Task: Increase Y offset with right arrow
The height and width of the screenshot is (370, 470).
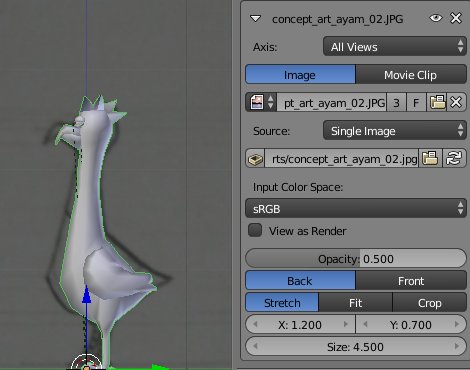Action: point(457,324)
